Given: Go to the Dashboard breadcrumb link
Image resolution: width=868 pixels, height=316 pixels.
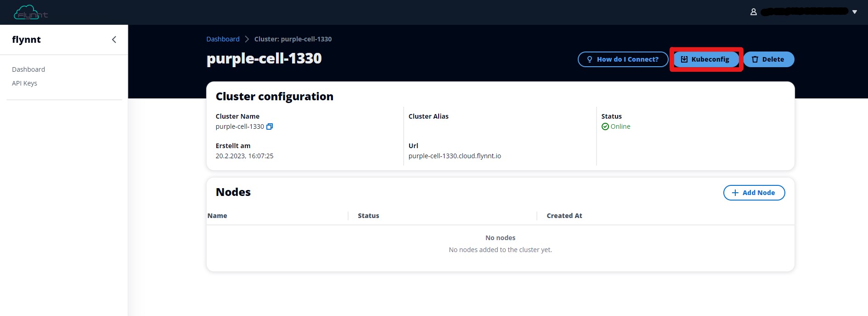Looking at the screenshot, I should (223, 39).
